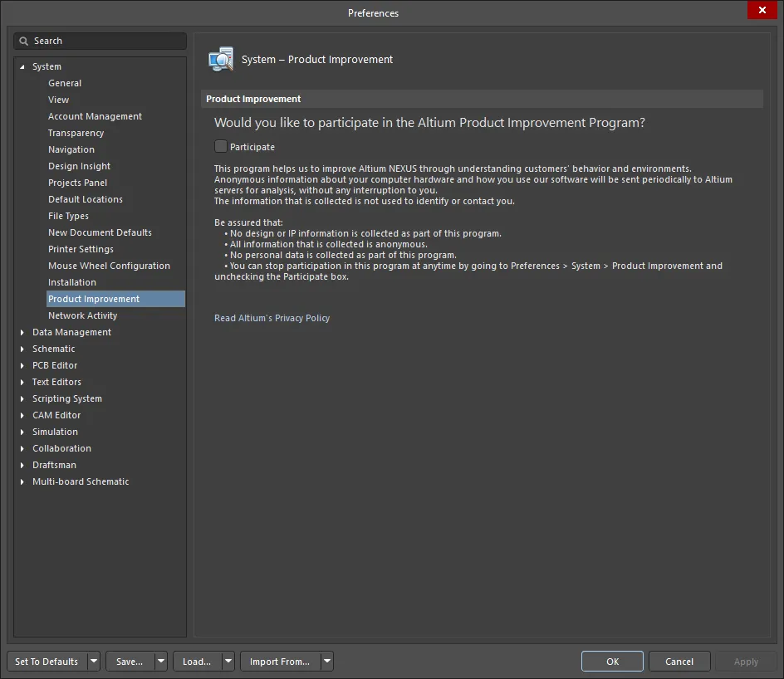Expand the Data Management node
The width and height of the screenshot is (784, 679).
[22, 332]
